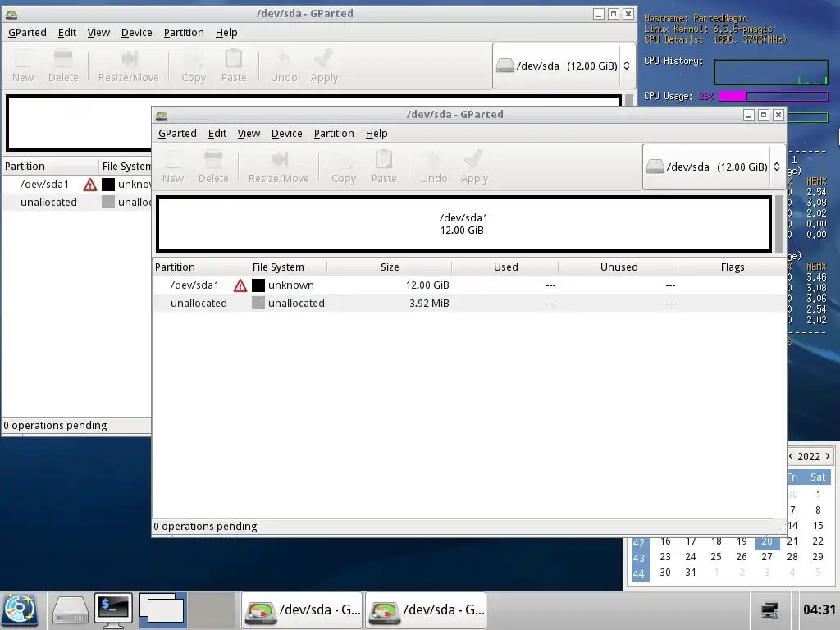This screenshot has width=840, height=630.
Task: Click gray unallocated swatch in front window
Action: (x=258, y=304)
